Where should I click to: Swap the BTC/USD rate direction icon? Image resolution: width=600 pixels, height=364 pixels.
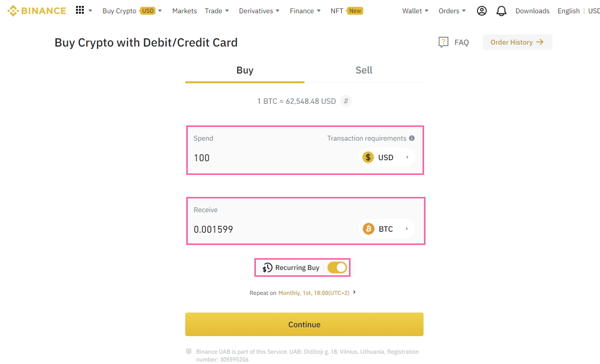346,101
